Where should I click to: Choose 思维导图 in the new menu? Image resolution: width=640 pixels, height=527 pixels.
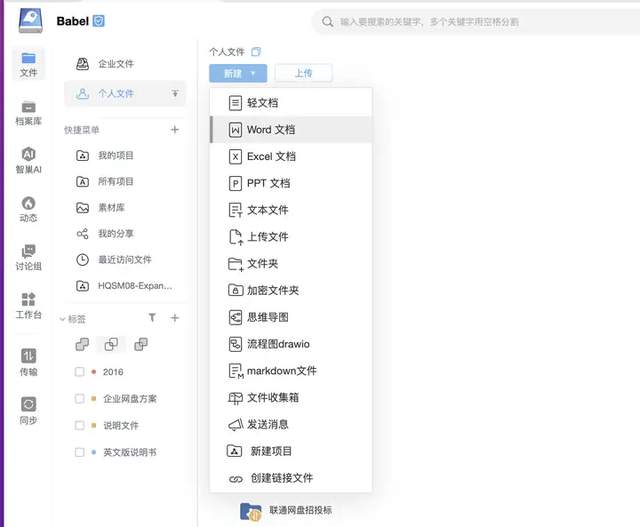[291, 317]
